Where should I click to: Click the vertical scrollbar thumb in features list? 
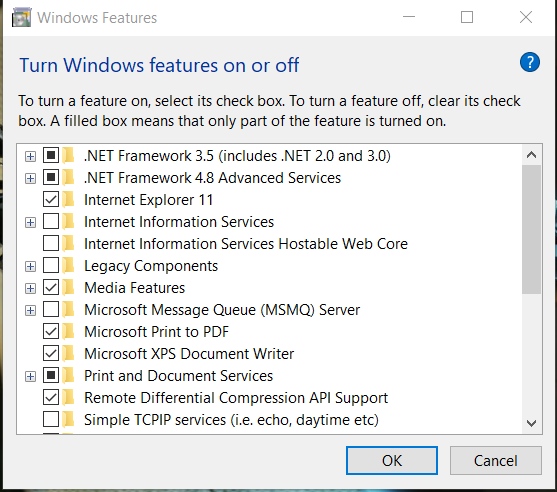pyautogui.click(x=531, y=229)
